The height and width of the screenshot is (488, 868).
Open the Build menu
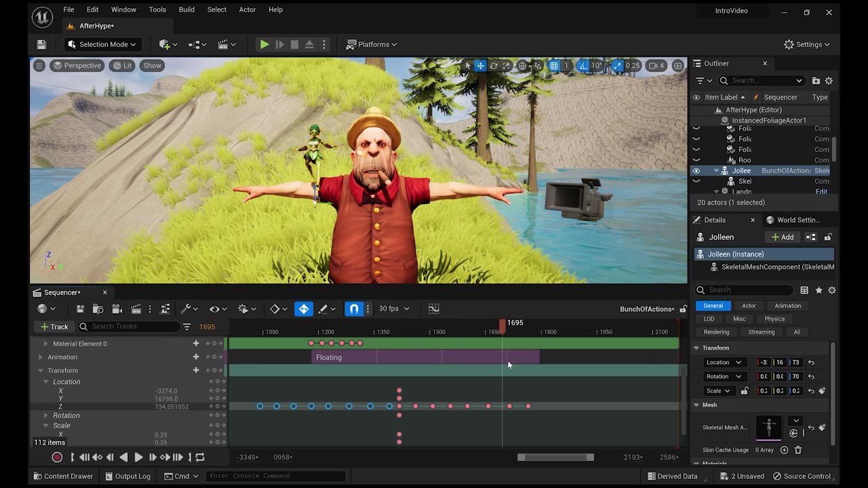(x=186, y=9)
